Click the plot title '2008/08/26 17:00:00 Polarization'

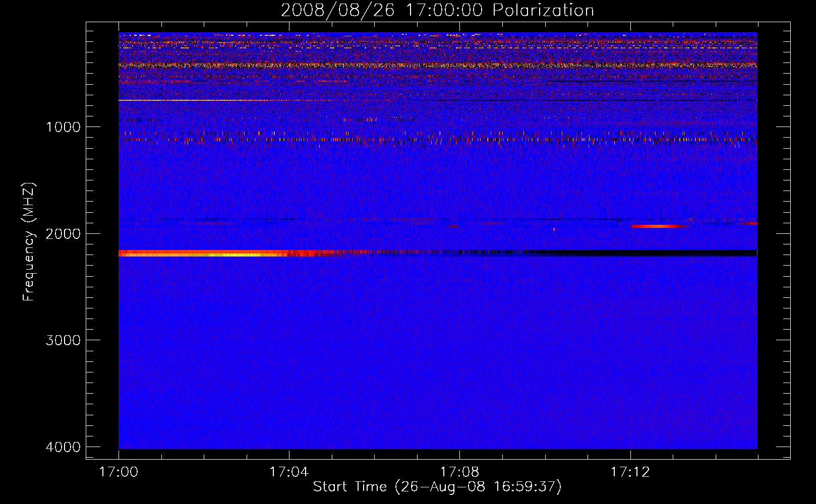tap(437, 10)
